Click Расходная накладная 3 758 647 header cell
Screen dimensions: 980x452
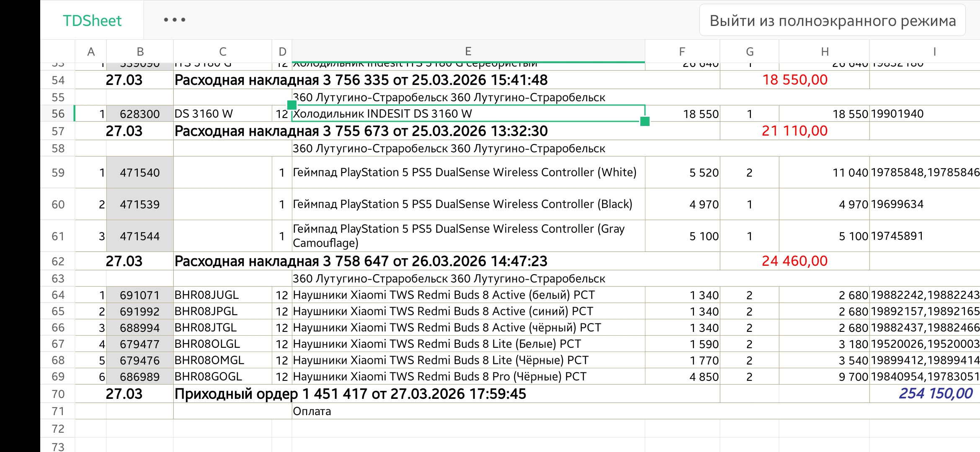click(x=361, y=261)
